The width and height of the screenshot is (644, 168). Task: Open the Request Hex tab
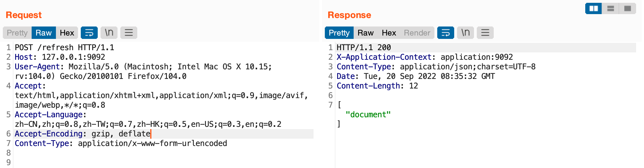[x=67, y=33]
